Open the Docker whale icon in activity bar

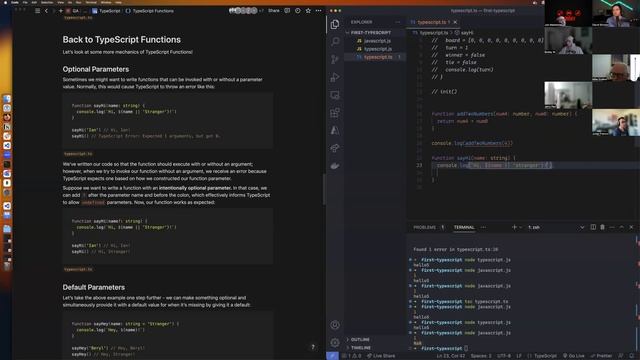[x=335, y=166]
